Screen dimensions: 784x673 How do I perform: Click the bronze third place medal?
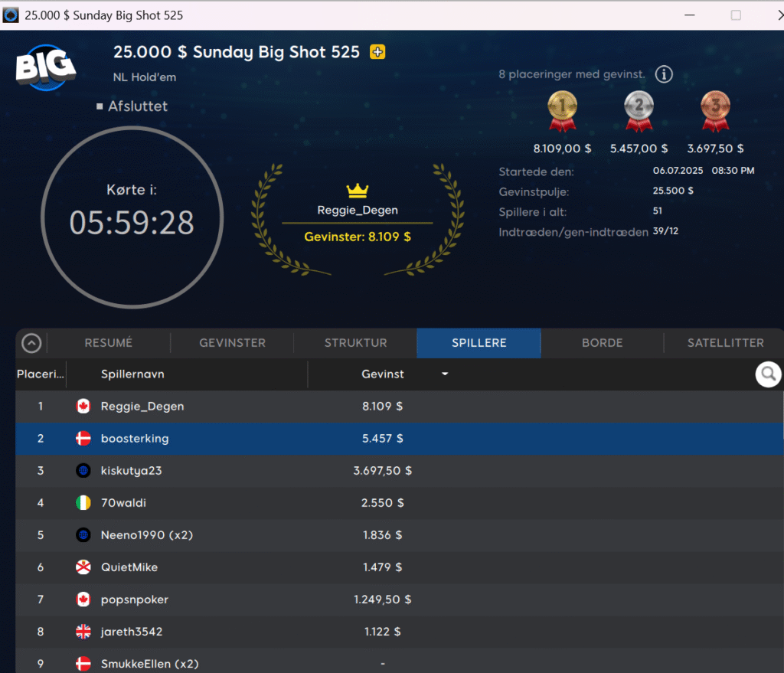(715, 111)
